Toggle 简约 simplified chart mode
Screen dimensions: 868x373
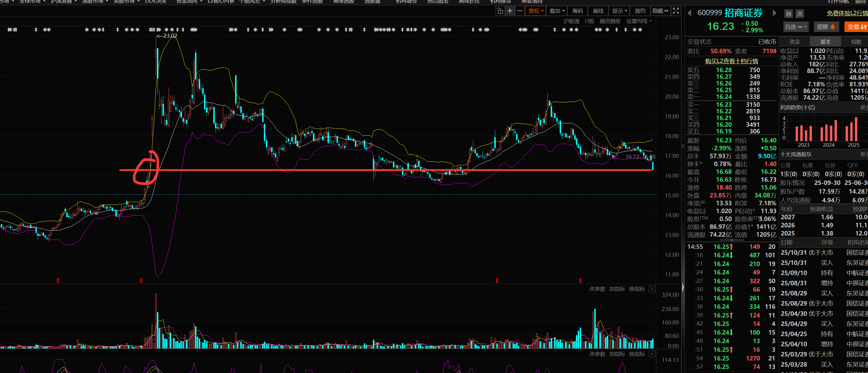click(640, 11)
